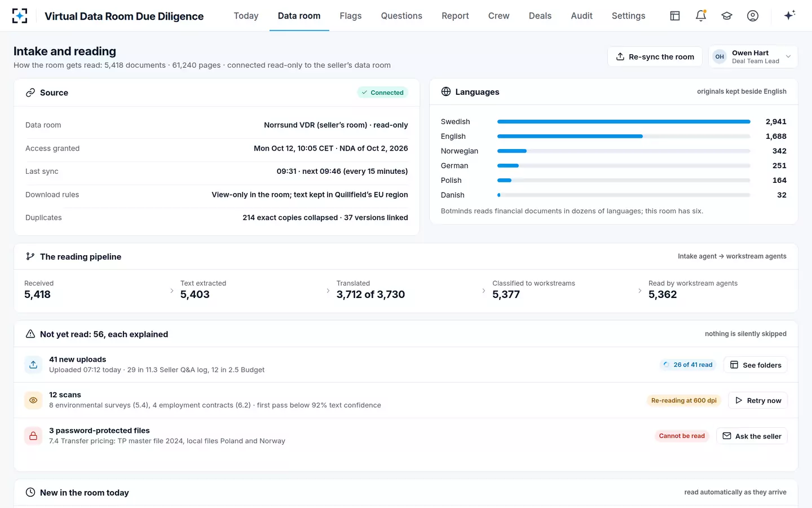Click the OH avatar badge

(x=720, y=56)
